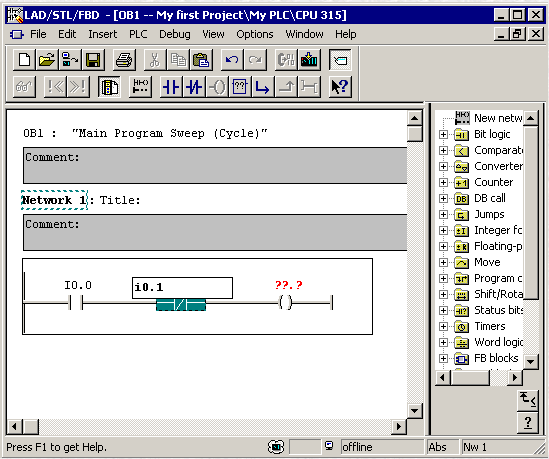Select the Program control tree item
This screenshot has width=549, height=459.
498,278
